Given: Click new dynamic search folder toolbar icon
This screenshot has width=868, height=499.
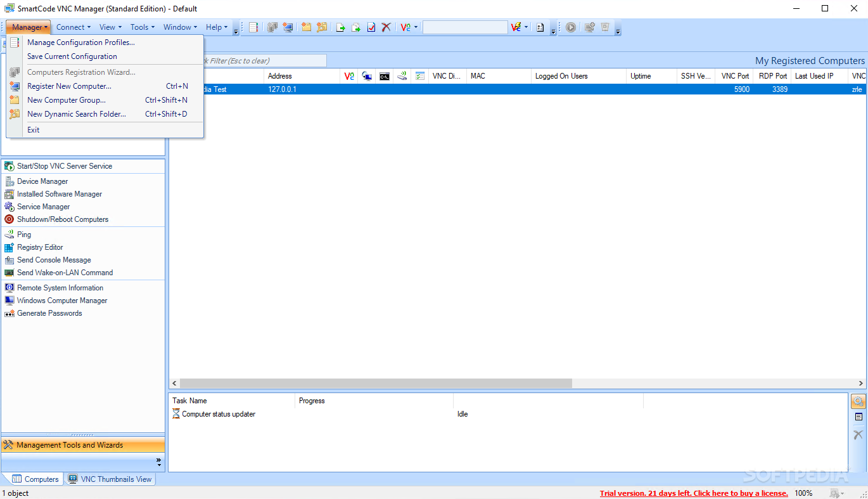Looking at the screenshot, I should coord(322,27).
